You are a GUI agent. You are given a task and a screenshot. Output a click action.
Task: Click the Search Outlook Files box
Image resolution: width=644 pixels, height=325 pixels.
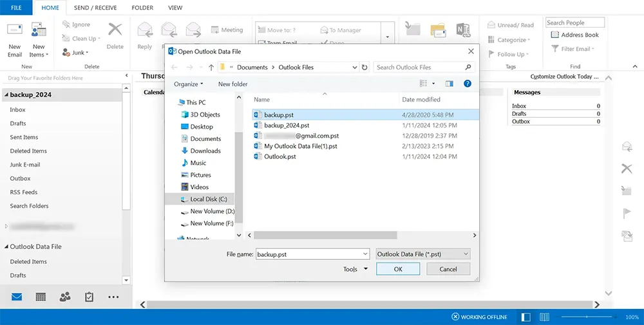(424, 68)
